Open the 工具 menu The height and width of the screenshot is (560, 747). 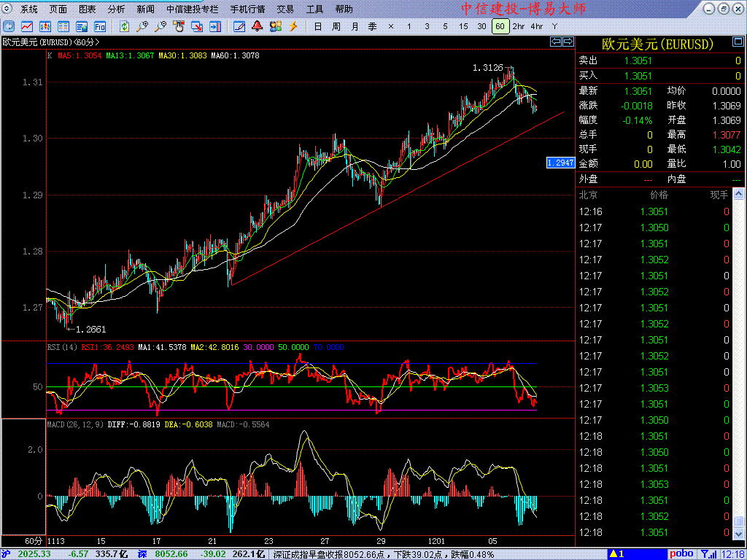point(314,9)
